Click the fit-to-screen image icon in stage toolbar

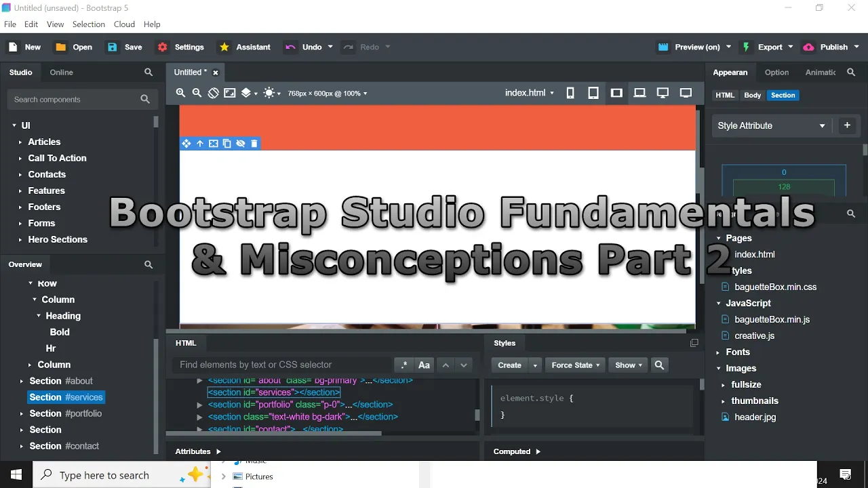(x=230, y=93)
